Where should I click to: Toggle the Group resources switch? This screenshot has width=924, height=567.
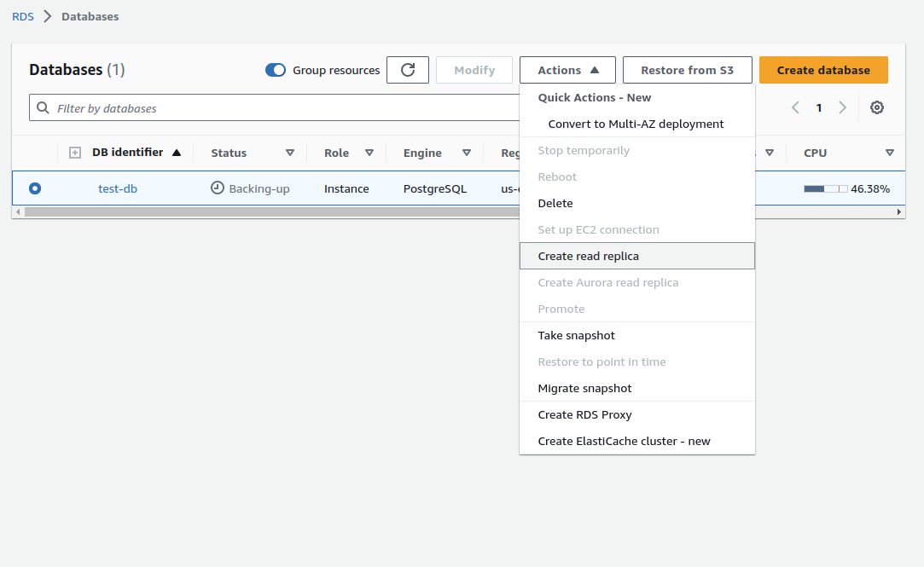point(276,70)
